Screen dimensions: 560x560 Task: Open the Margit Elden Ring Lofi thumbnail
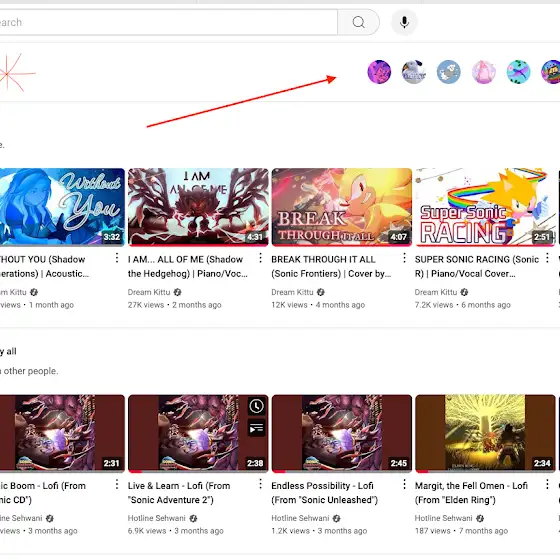click(x=485, y=433)
